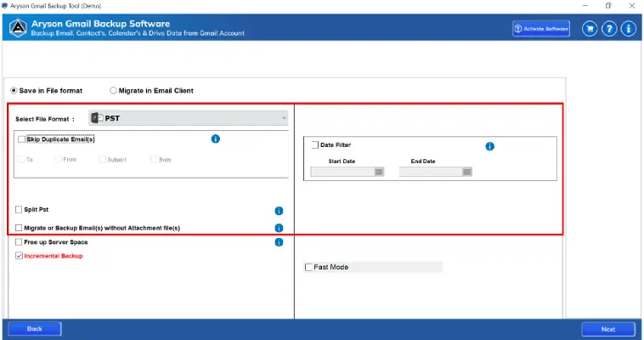Enable the Date Filter checkbox
644x340 pixels.
pyautogui.click(x=315, y=144)
